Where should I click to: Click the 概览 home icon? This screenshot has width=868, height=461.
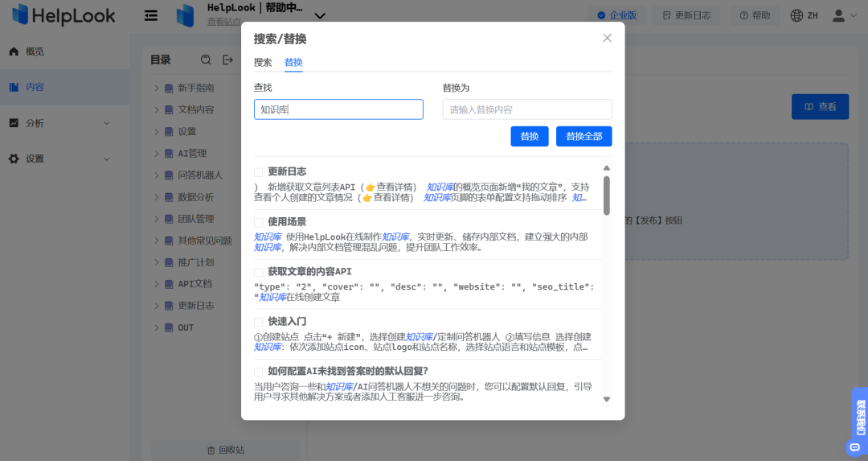[14, 51]
